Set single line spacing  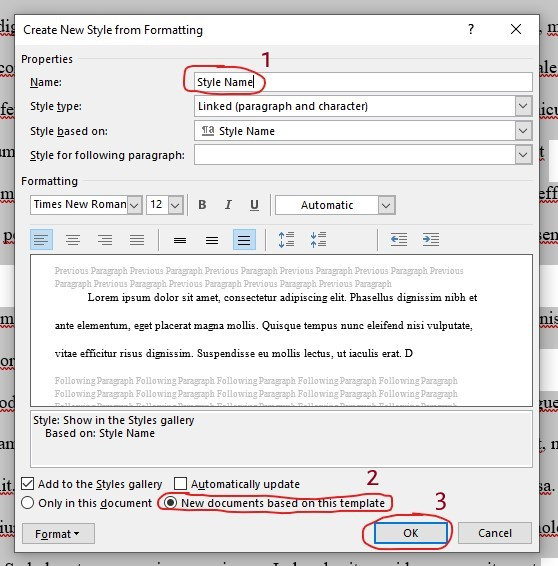[x=180, y=240]
